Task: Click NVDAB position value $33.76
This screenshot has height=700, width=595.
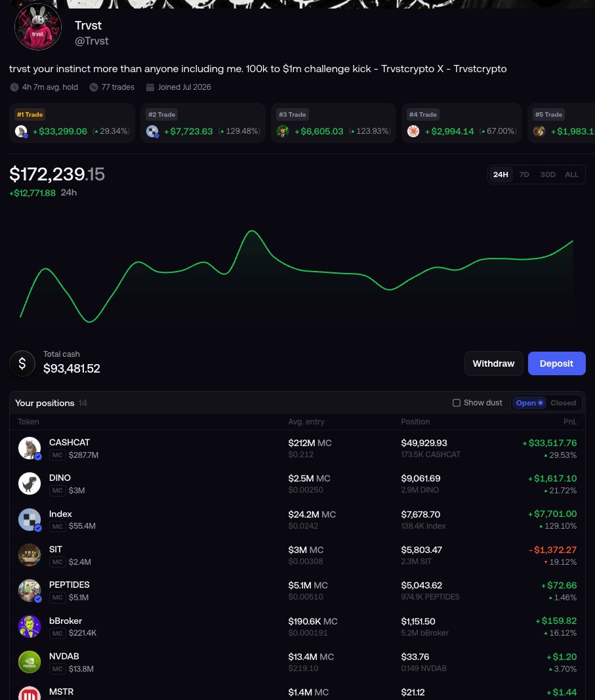Action: tap(415, 657)
